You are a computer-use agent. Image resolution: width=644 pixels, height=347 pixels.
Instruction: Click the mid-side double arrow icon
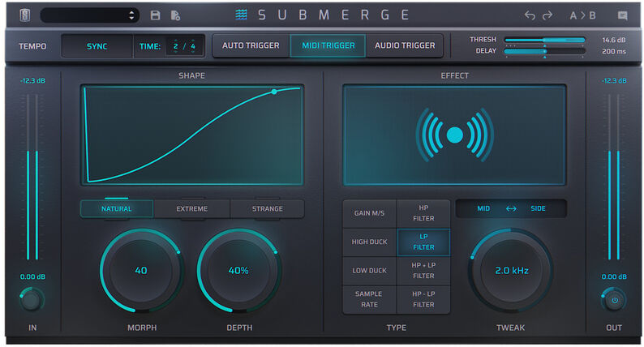pos(511,208)
